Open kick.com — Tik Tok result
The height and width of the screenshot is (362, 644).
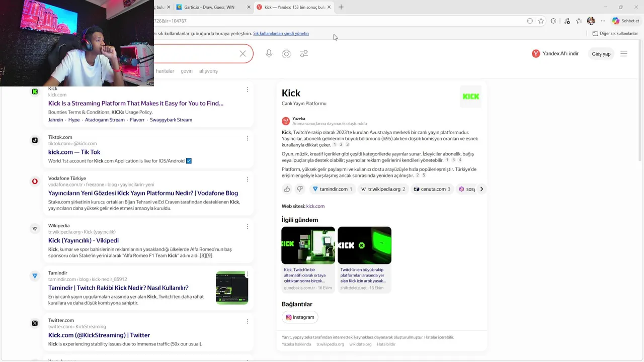[x=74, y=152]
